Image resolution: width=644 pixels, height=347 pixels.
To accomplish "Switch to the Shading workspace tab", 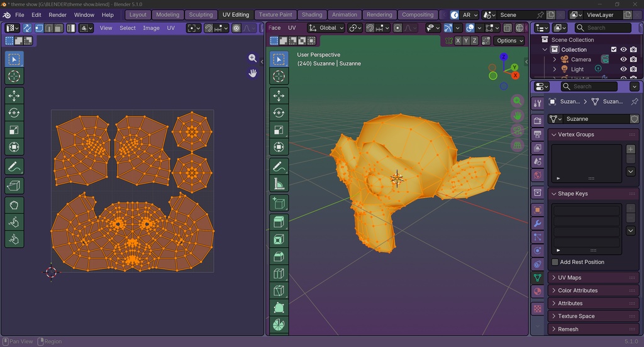I will pos(312,15).
